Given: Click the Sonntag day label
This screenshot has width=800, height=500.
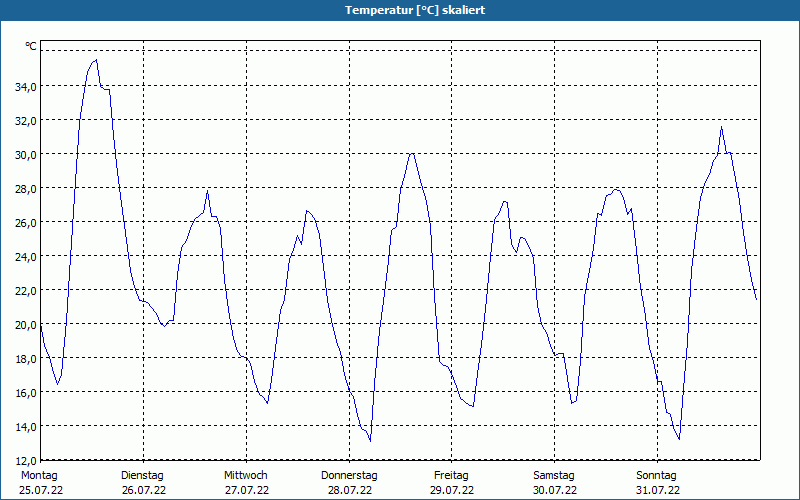Looking at the screenshot, I should [x=656, y=476].
